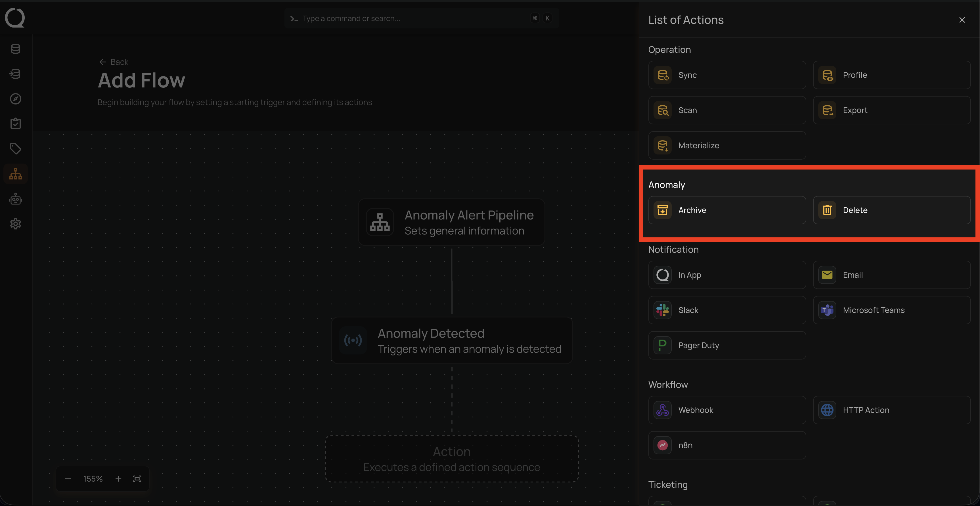Choose the Sync operation

[727, 75]
